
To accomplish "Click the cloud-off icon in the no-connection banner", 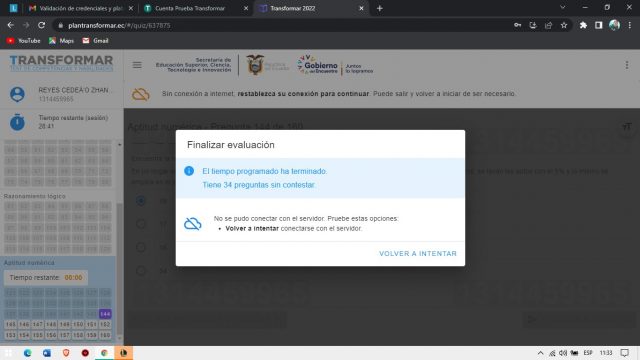I will (140, 94).
